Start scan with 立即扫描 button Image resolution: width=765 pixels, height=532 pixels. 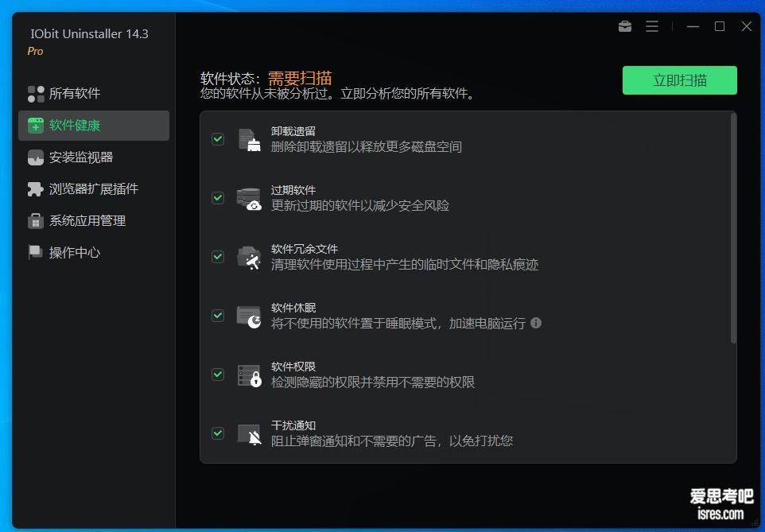click(680, 80)
